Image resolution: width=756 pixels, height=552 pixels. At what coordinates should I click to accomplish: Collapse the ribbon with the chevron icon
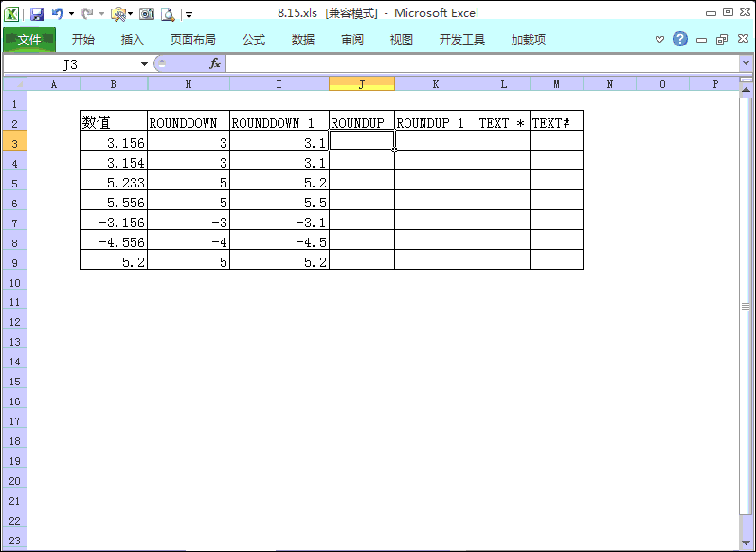click(660, 39)
